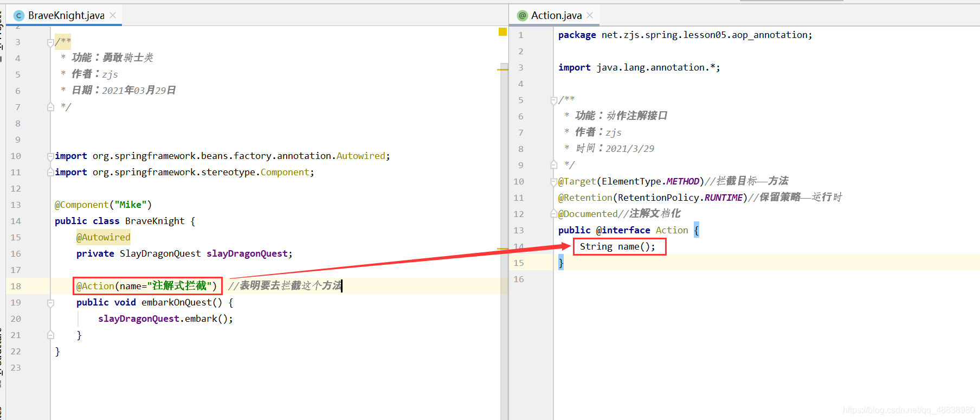Image resolution: width=980 pixels, height=420 pixels.
Task: Click the BraveKnight class name declaration
Action: pos(154,221)
